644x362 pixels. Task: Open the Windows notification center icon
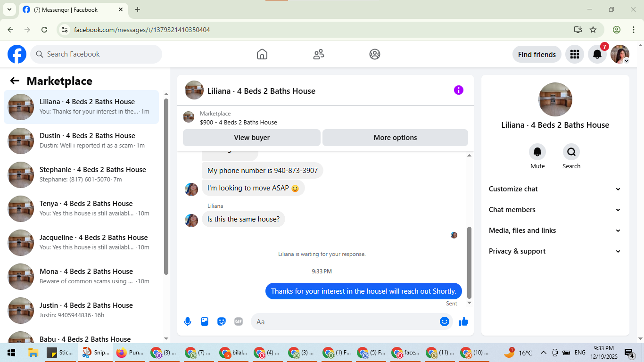point(629,353)
